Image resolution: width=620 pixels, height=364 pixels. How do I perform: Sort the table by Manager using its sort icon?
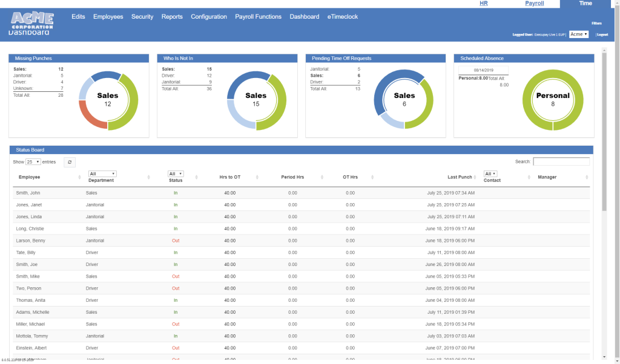586,177
